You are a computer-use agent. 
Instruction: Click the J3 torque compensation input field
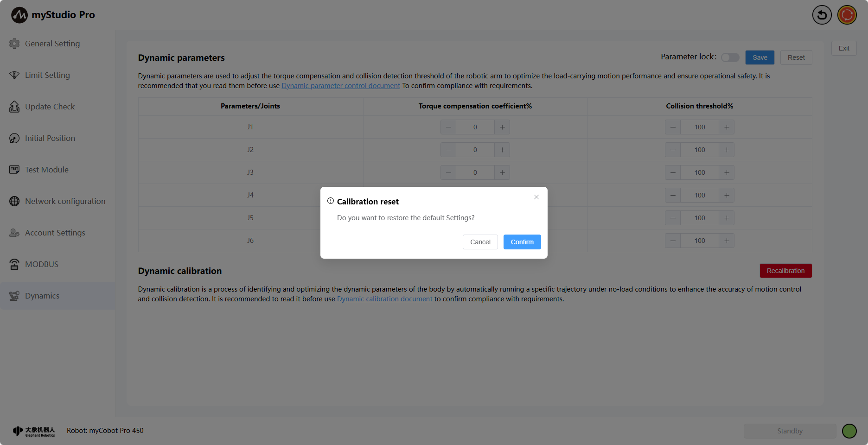tap(475, 172)
